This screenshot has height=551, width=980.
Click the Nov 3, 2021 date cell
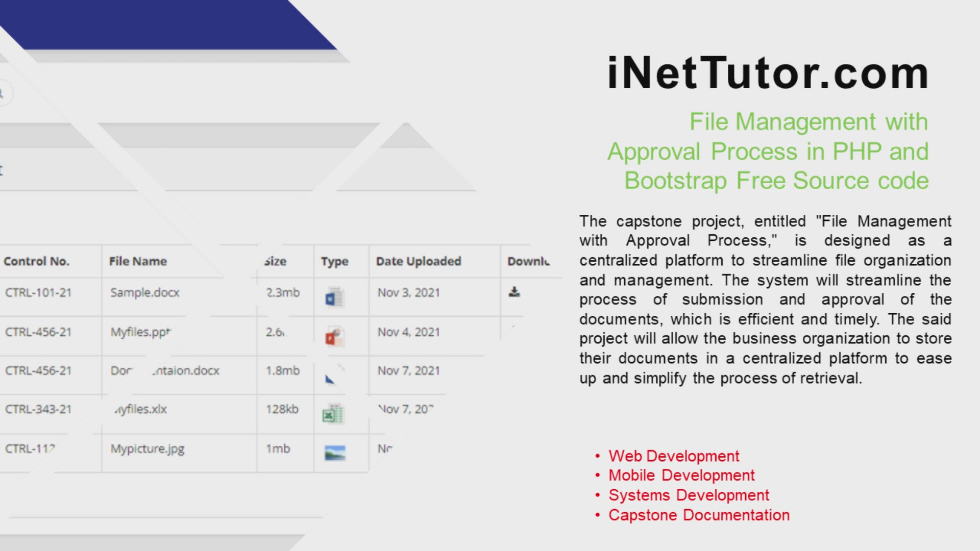(409, 293)
